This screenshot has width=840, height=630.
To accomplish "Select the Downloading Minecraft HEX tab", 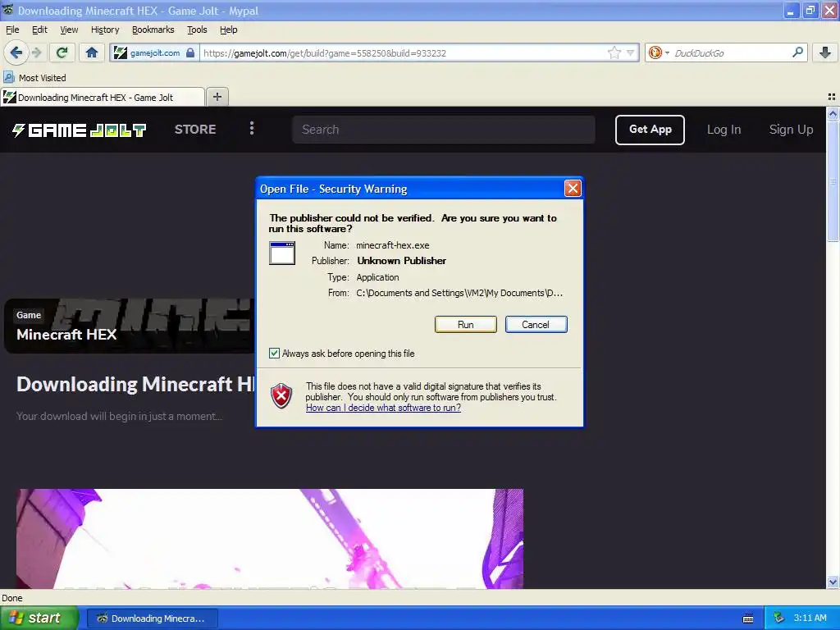I will click(x=103, y=97).
